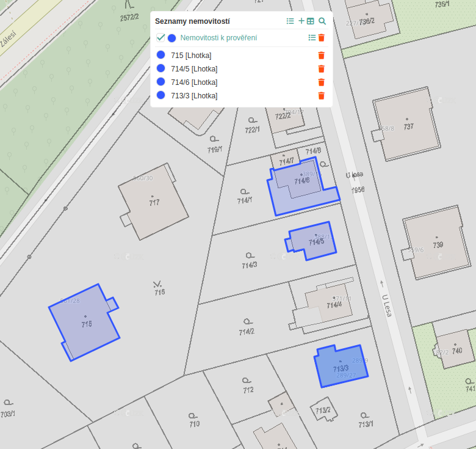Select the 714/5 [Lhotka] list entry
Image resolution: width=476 pixels, height=449 pixels.
[194, 69]
